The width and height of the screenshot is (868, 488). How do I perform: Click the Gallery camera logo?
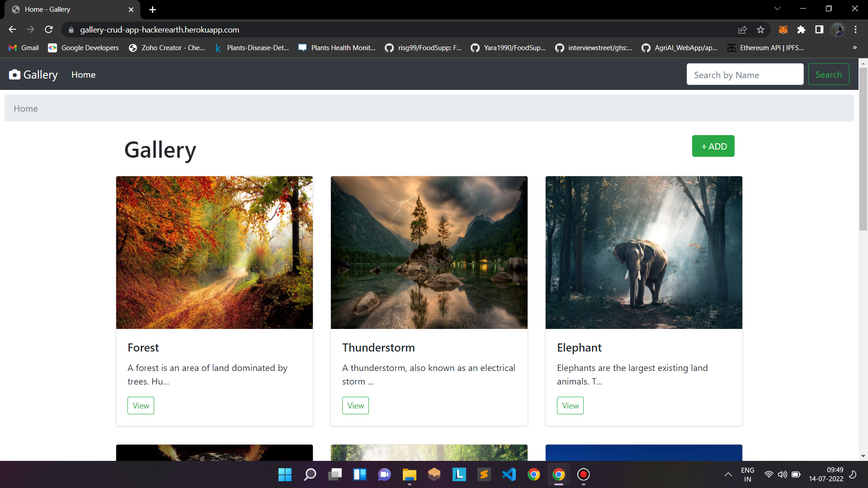(x=15, y=74)
